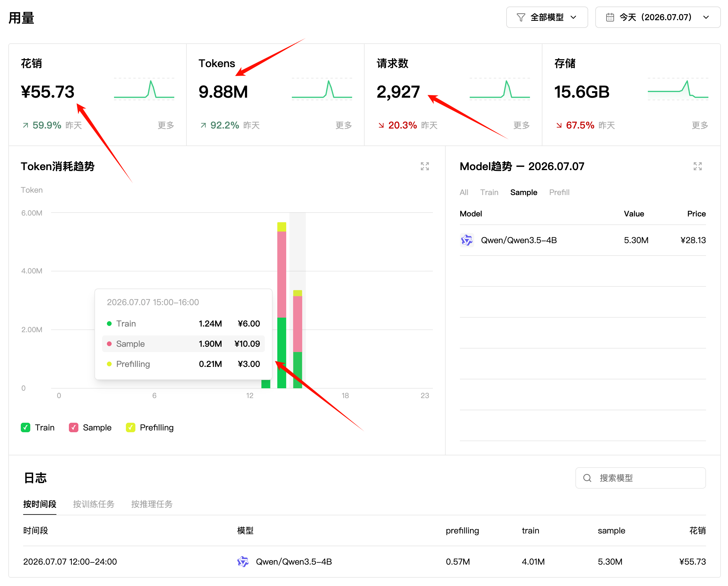Toggle the Train legend checkbox

click(25, 427)
